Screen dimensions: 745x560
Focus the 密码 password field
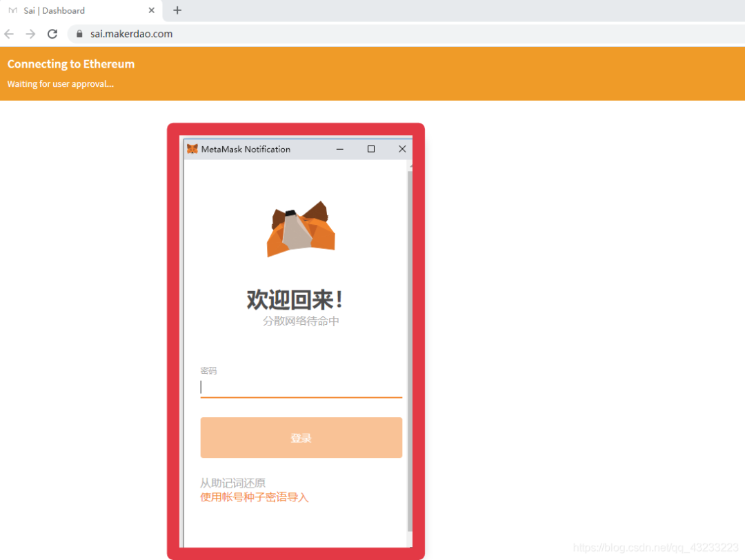pos(301,388)
